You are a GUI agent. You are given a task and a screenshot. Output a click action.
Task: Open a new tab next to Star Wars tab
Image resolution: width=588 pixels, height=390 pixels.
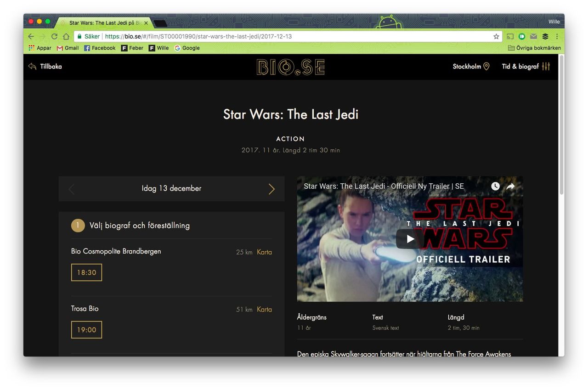pyautogui.click(x=160, y=23)
